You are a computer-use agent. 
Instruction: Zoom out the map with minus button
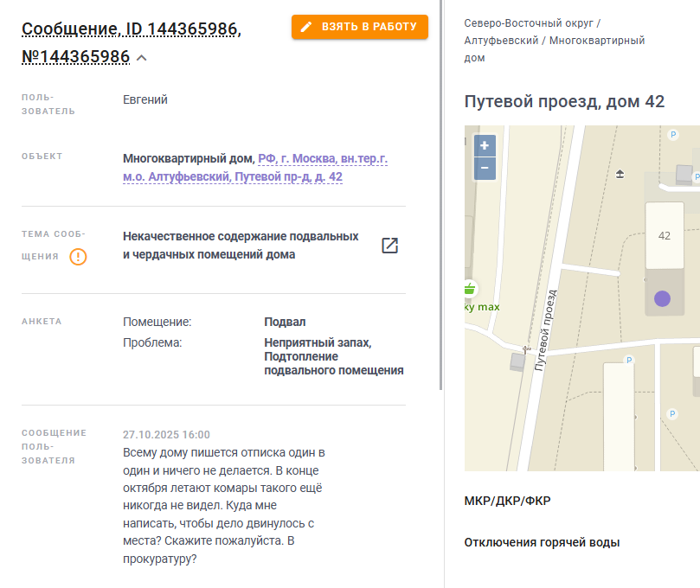485,169
